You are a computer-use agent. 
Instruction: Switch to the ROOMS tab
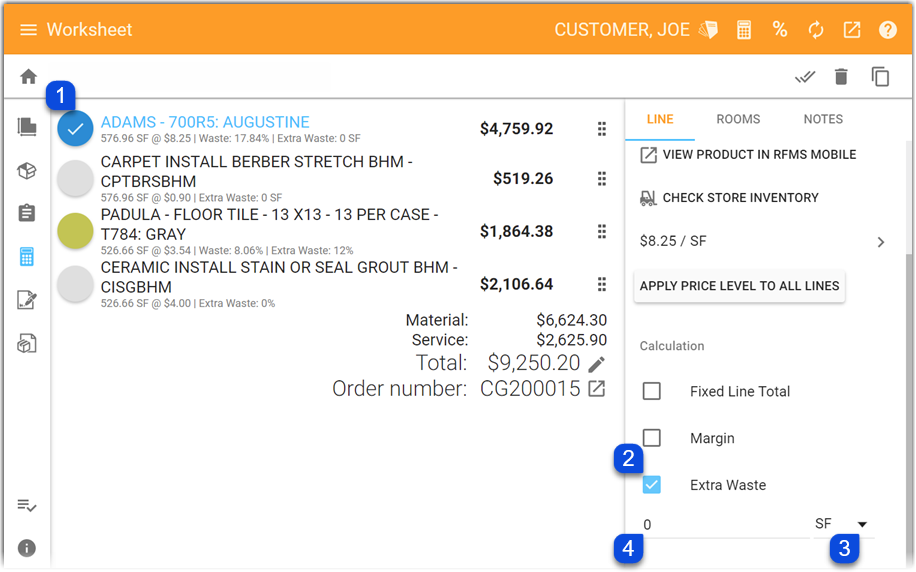738,119
